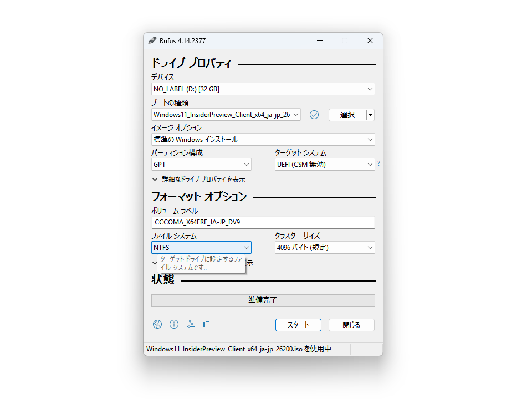Click the status bar ISO filename text
This screenshot has width=532, height=399.
click(x=239, y=349)
